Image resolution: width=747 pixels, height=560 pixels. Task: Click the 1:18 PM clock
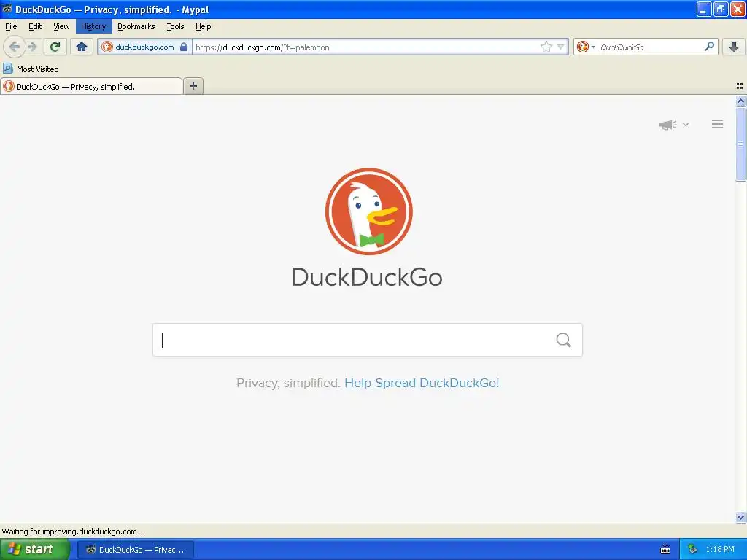[720, 550]
